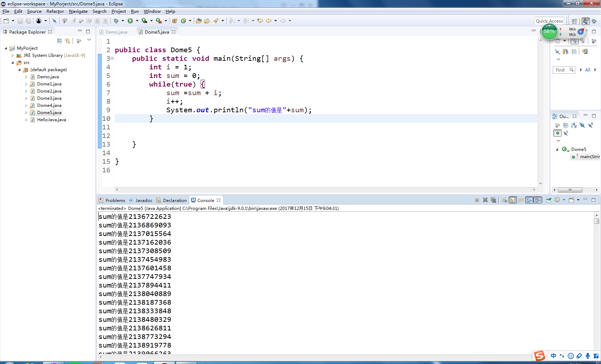Click Pin Console icon

point(548,200)
